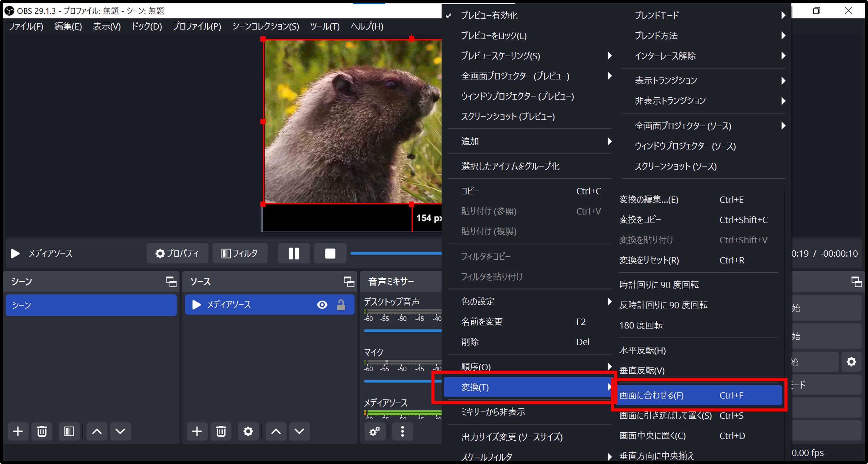This screenshot has height=464, width=868.
Task: Move source up with arrow icon
Action: [x=276, y=431]
